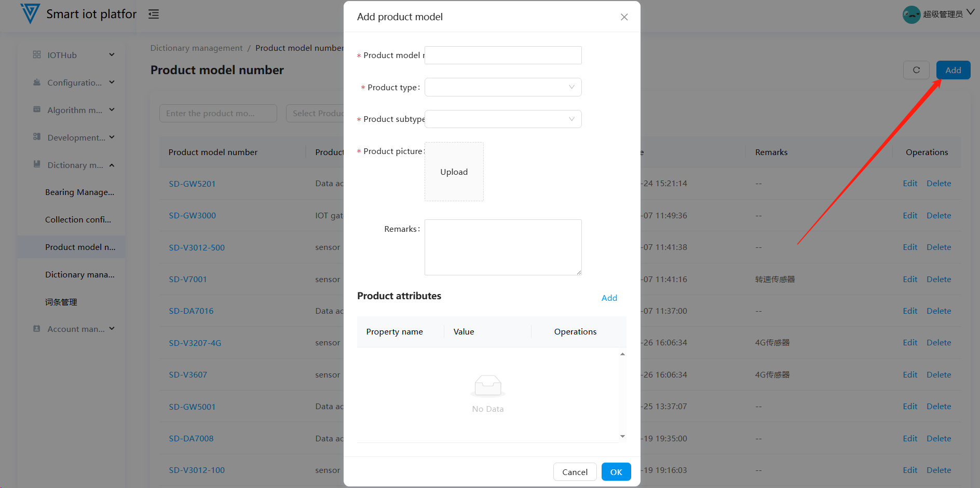The image size is (980, 488).
Task: Click the Account management sidebar icon
Action: click(x=37, y=329)
